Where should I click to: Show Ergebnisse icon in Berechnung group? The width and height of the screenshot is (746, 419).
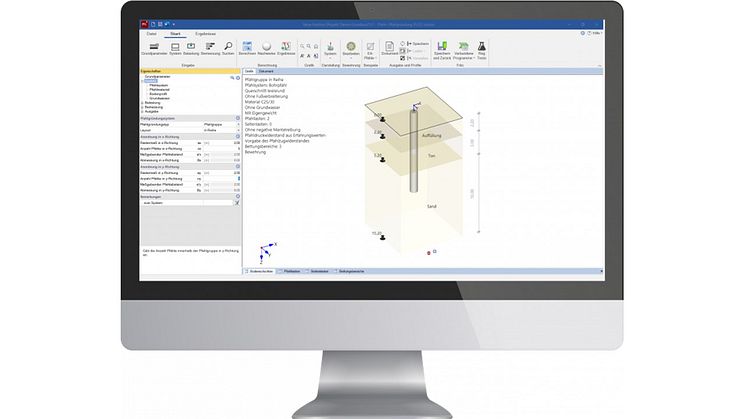287,47
